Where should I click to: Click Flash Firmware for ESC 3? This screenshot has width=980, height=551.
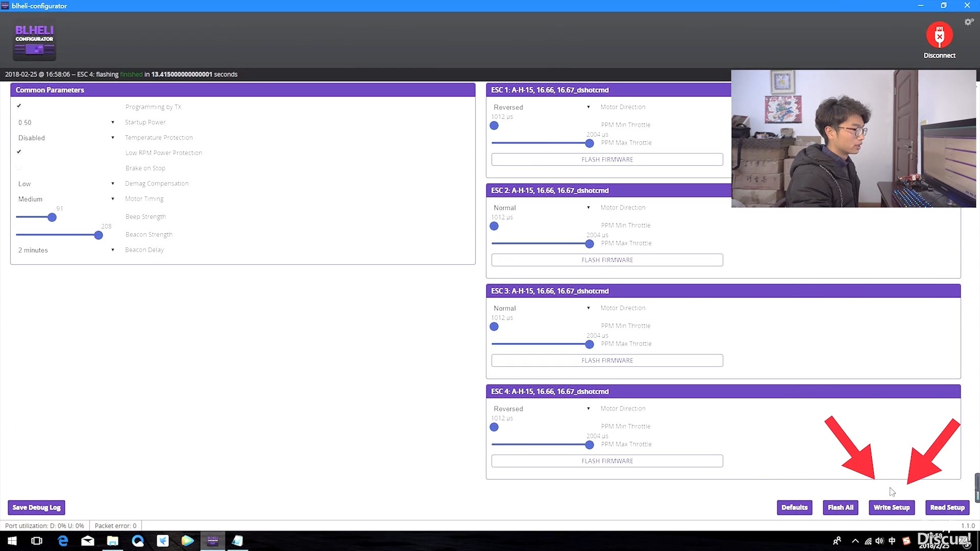pos(607,361)
